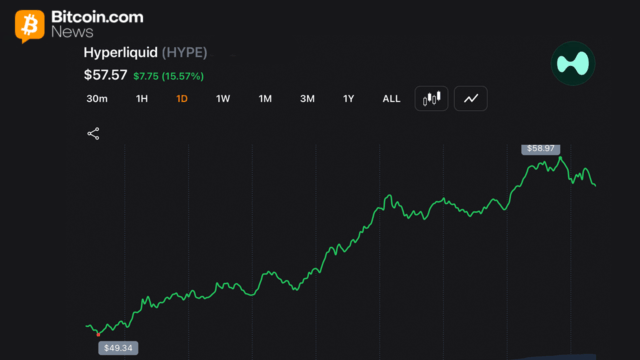Select the 1W timeframe
Viewport: 640px width, 360px height.
[x=223, y=99]
